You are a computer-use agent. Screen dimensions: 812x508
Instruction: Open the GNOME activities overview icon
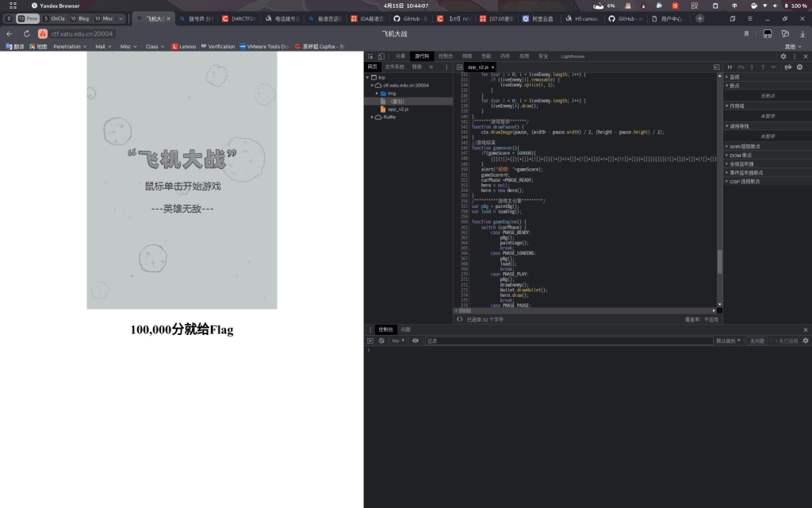pos(13,6)
